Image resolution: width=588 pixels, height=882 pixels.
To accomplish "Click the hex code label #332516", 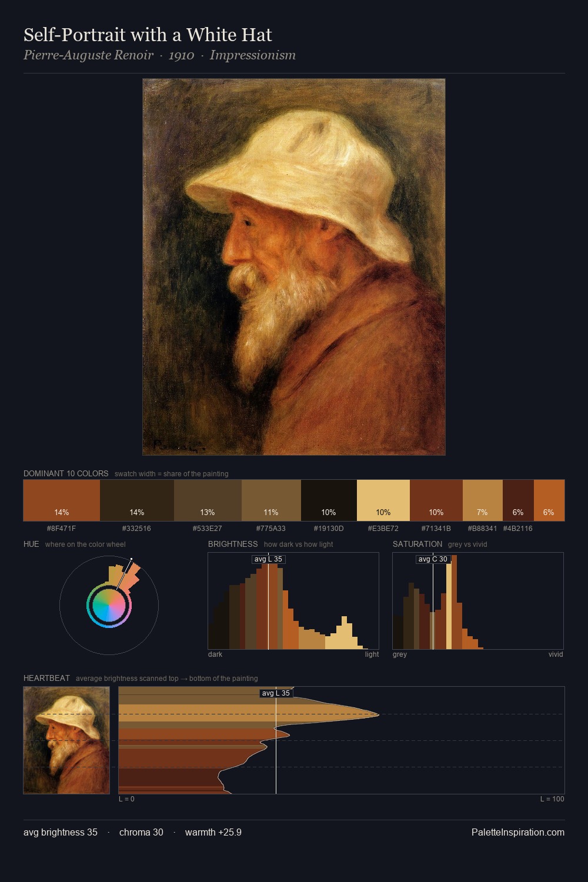I will point(137,529).
